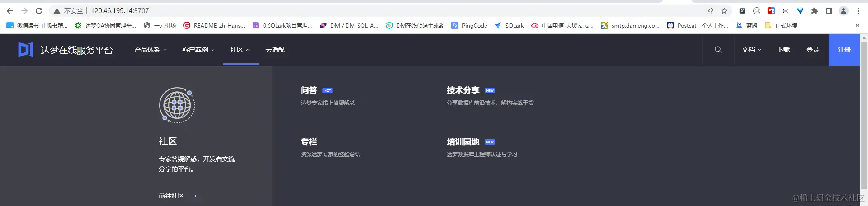Click the not-secure warning icon
This screenshot has width=868, height=206.
pos(57,11)
